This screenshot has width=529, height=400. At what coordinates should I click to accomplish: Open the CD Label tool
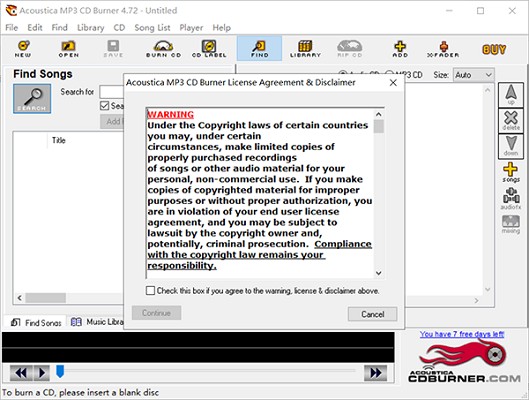pyautogui.click(x=209, y=49)
